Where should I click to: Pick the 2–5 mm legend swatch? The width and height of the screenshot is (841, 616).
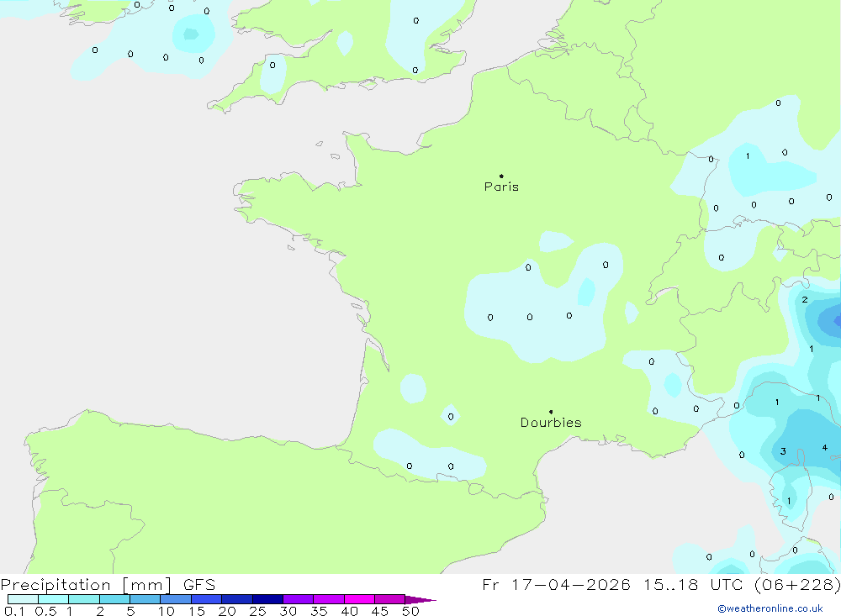point(114,599)
